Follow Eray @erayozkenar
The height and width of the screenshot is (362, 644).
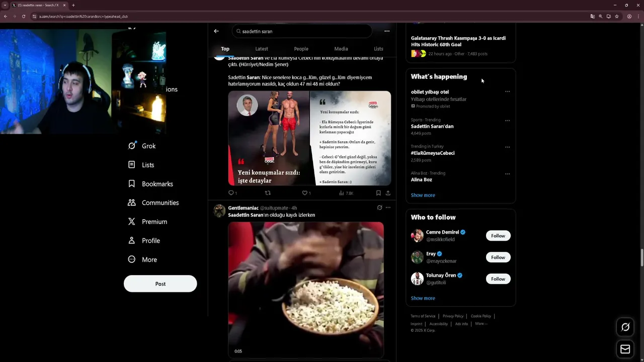pos(498,257)
